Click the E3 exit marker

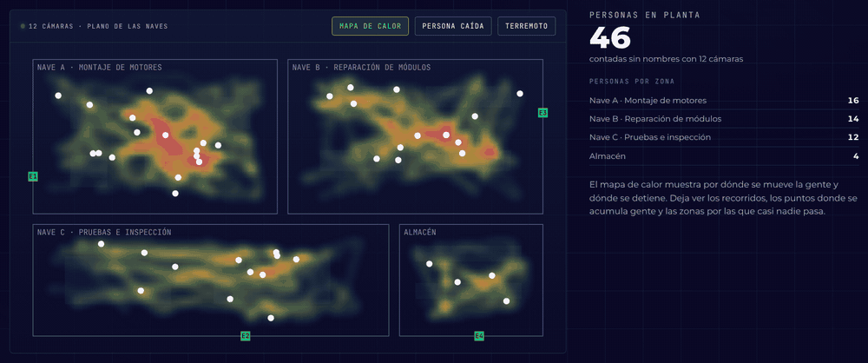543,113
